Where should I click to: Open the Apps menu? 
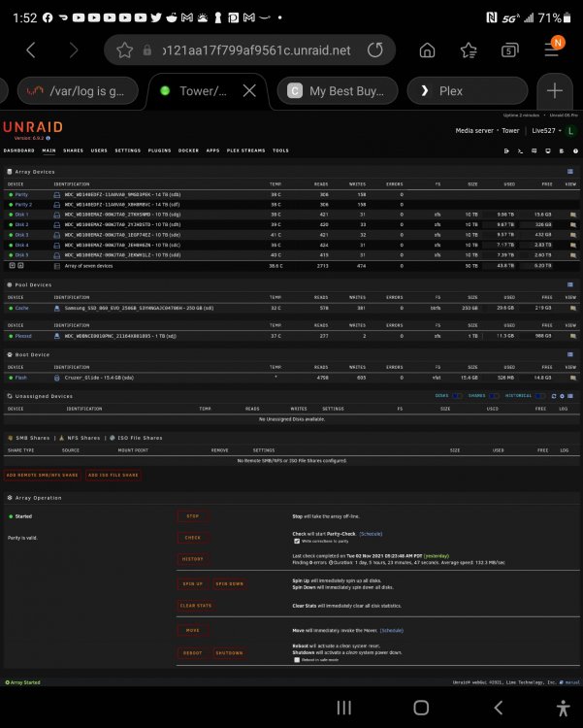click(x=212, y=150)
